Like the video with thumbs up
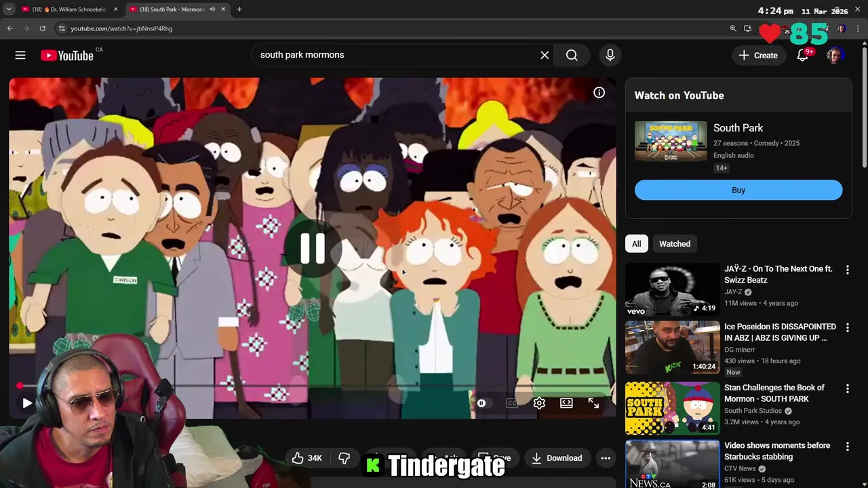Viewport: 868px width, 488px height. [307, 458]
